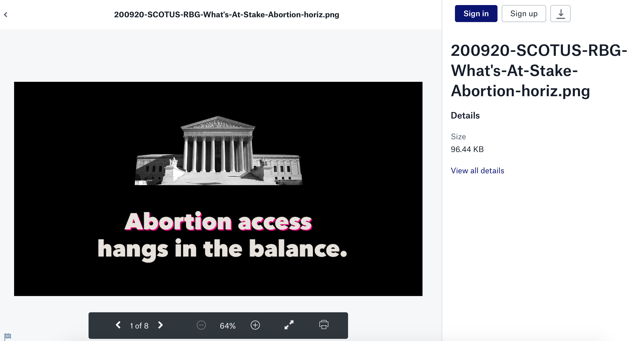This screenshot has width=644, height=341.
Task: Advance to next image of 8
Action: 160,325
